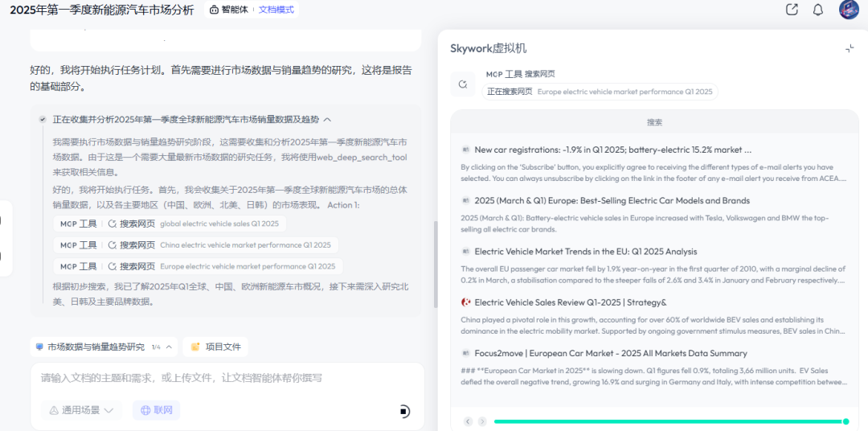Open the share/export icon in top bar
868x431 pixels.
click(x=792, y=10)
